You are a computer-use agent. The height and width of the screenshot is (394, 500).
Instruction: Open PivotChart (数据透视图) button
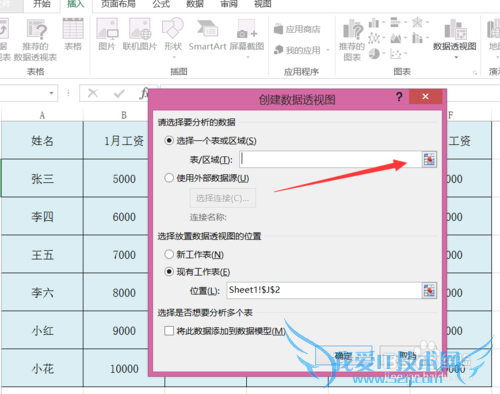455,35
